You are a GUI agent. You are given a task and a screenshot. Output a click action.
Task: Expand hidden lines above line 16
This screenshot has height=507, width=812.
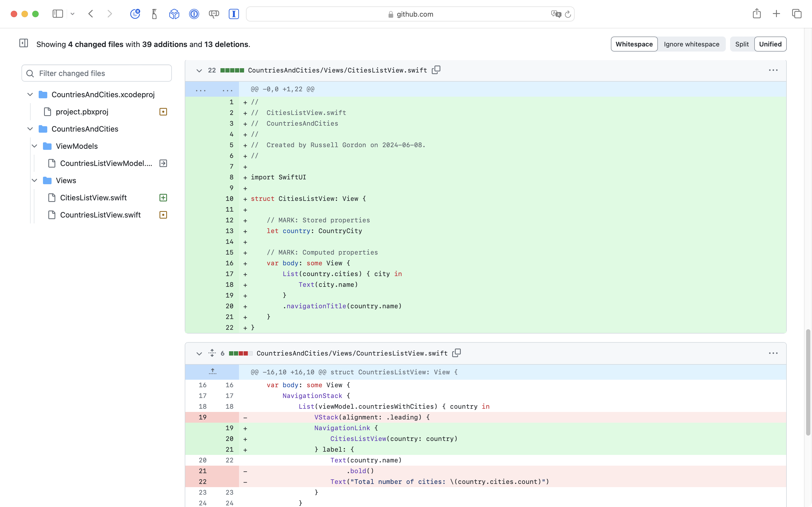(x=212, y=372)
